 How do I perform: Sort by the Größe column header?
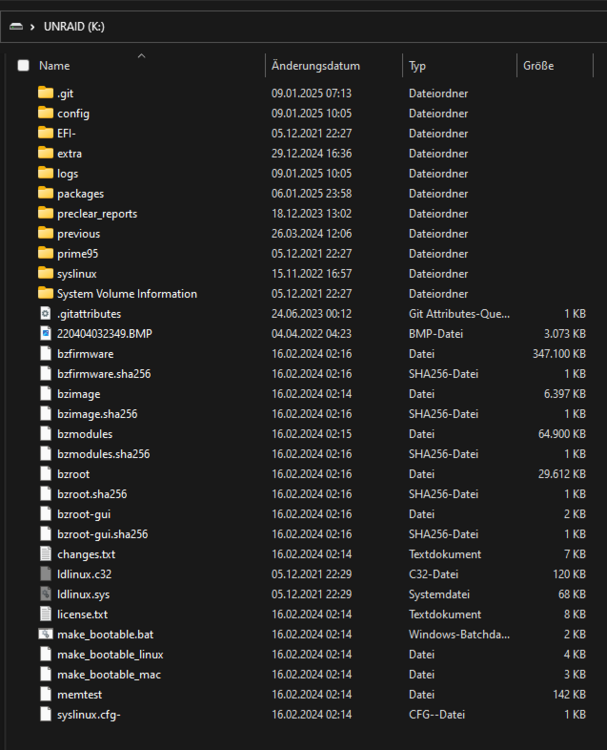pos(539,66)
